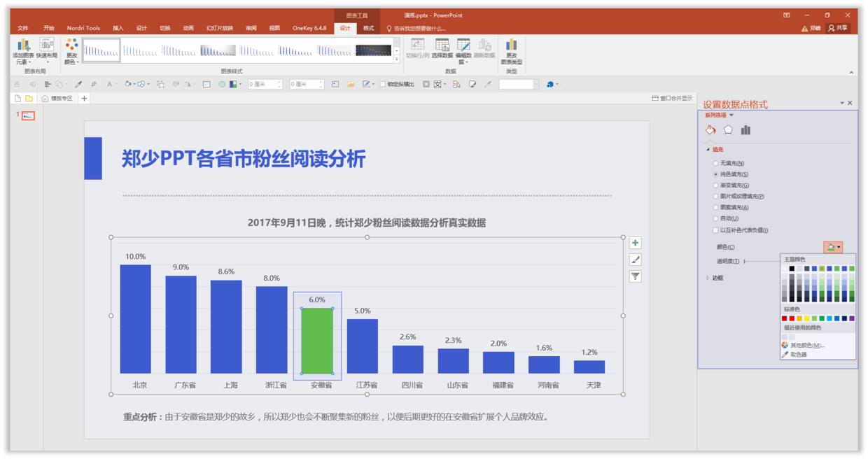This screenshot has height=459, width=868.
Task: Open 选择数据 (Select Data) in the ribbon
Action: tap(442, 45)
